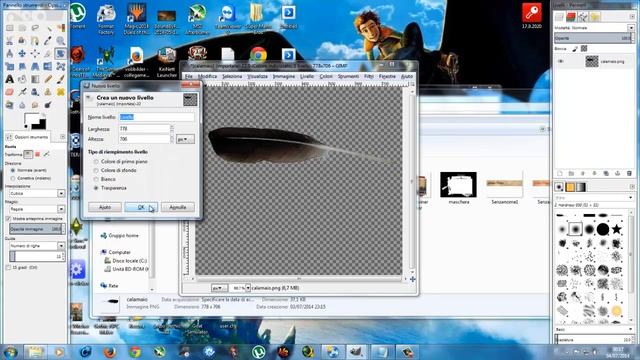Select the Text tool
The image size is (640, 360).
[9, 79]
